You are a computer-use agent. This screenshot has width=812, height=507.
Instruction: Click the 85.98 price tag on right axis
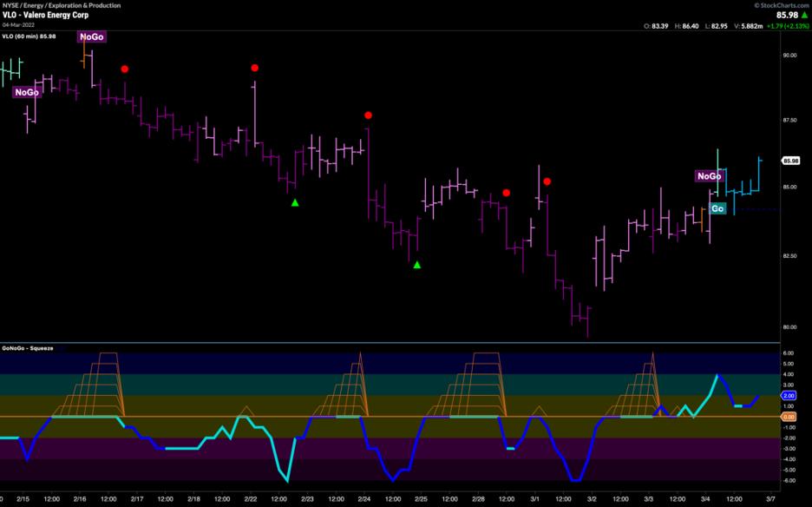[790, 161]
